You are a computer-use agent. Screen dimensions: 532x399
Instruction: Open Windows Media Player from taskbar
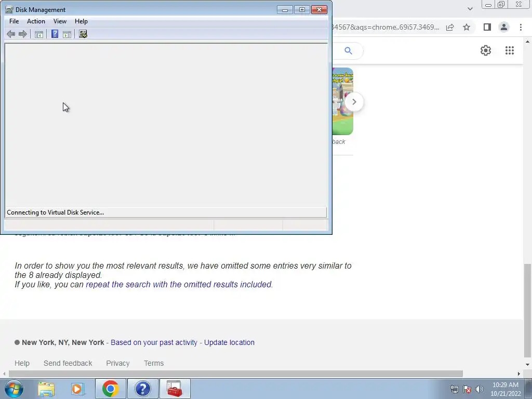(78, 389)
